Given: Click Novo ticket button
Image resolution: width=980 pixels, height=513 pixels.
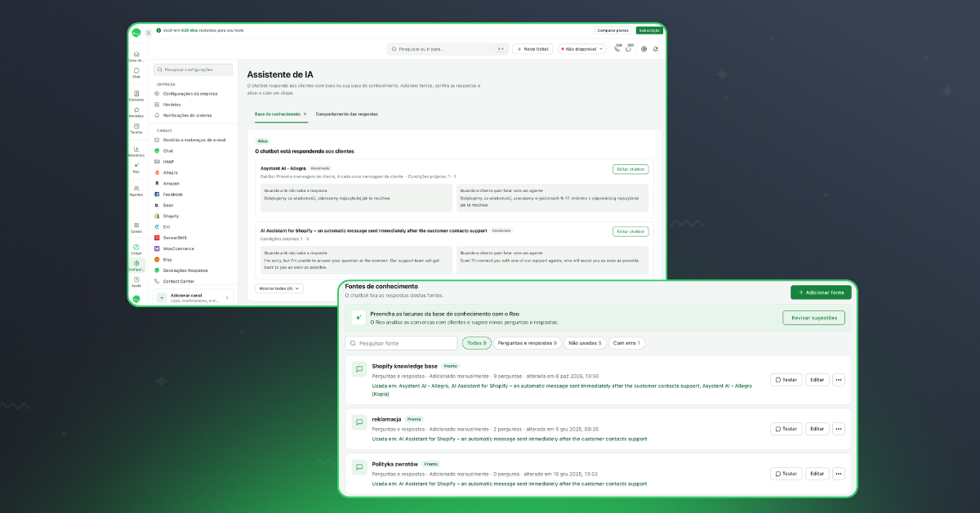Looking at the screenshot, I should (533, 49).
